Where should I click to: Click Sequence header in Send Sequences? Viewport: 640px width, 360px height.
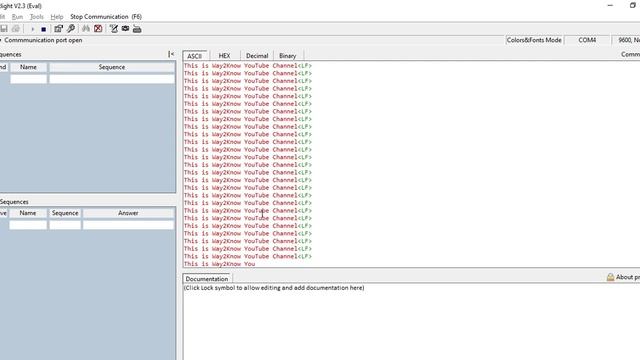pyautogui.click(x=112, y=67)
